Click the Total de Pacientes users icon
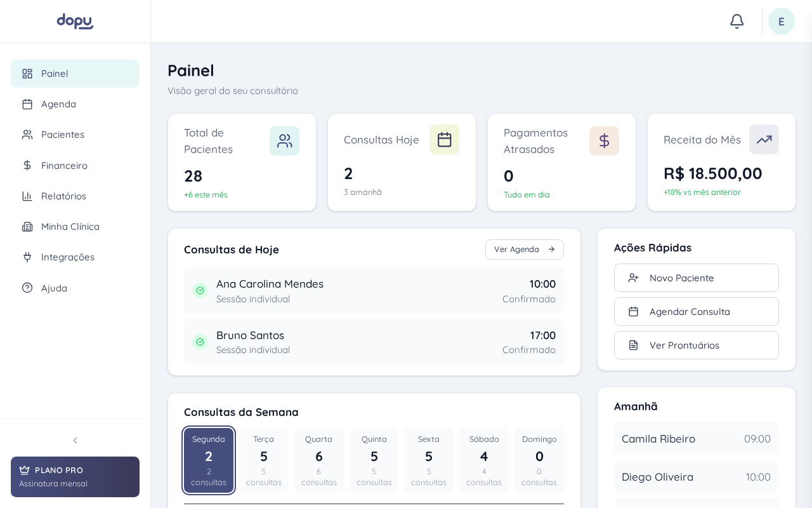Image resolution: width=812 pixels, height=508 pixels. [x=284, y=141]
